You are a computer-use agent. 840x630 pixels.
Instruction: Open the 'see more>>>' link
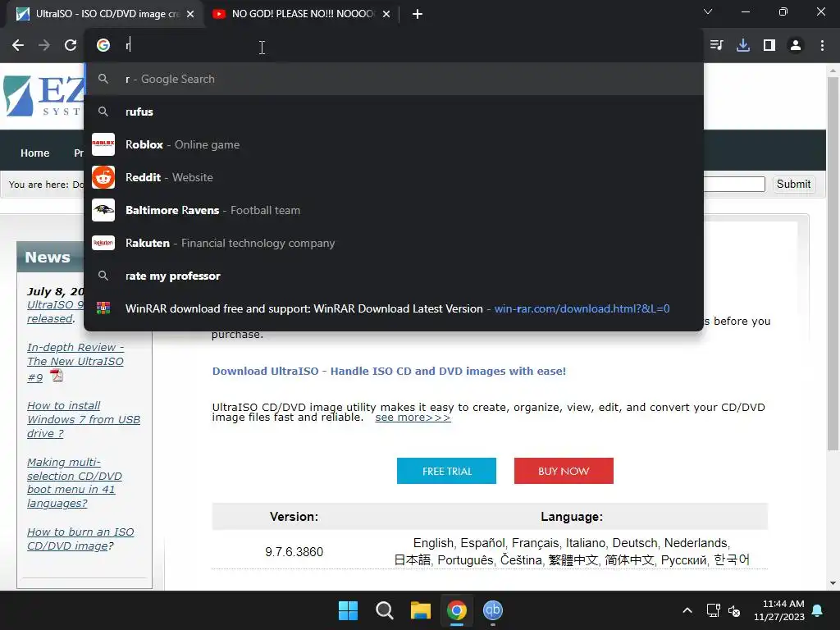click(x=413, y=418)
